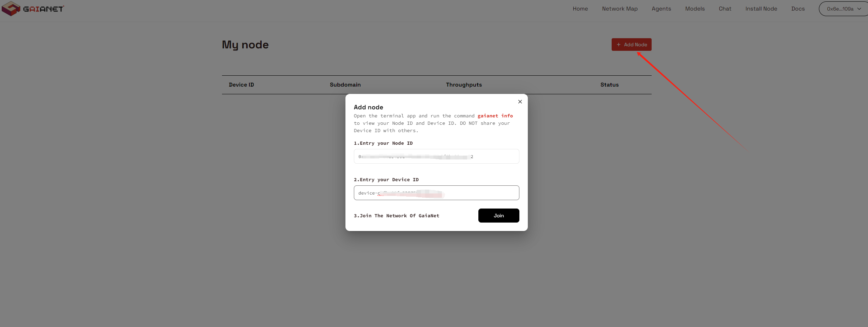This screenshot has width=868, height=327.
Task: Click the GaiaNet cube logo
Action: (x=11, y=8)
